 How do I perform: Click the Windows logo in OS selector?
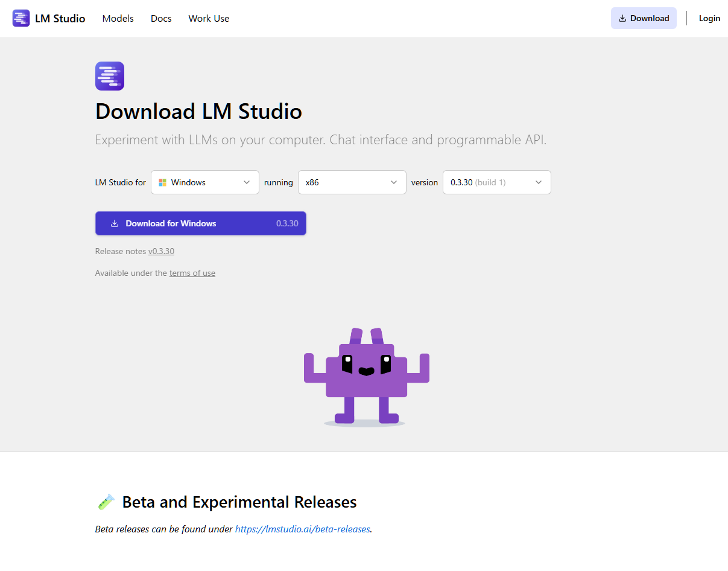pos(162,182)
